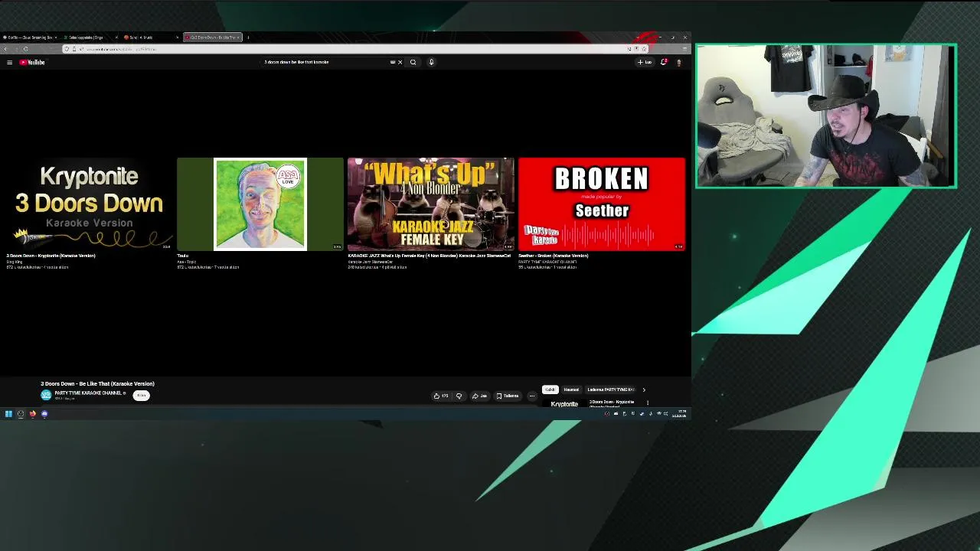Click the taskbar clock

680,414
